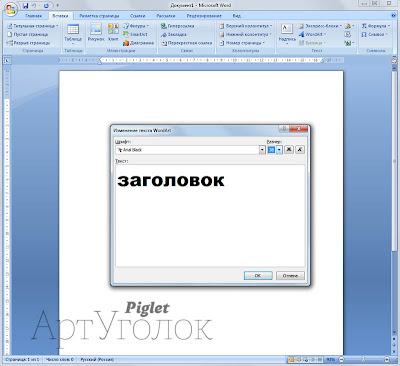This screenshot has width=400, height=366.
Task: Open the Quick Access toolbar customize arrow
Action: click(x=57, y=6)
